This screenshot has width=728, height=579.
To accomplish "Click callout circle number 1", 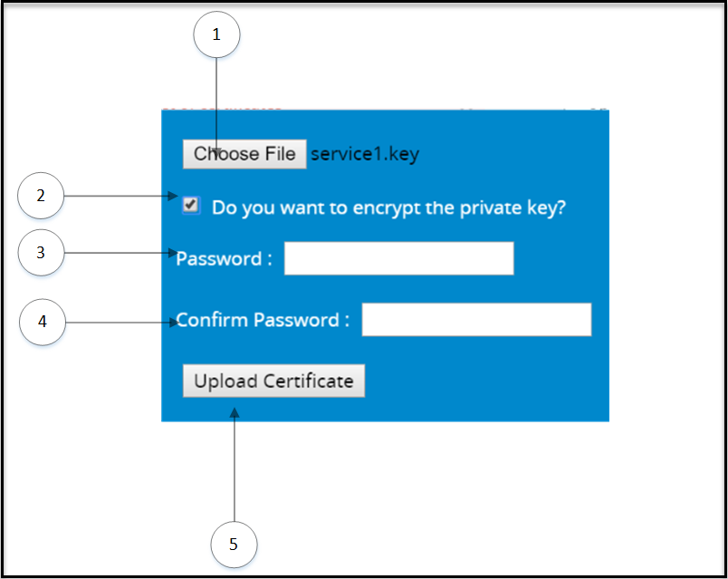I will 216,35.
